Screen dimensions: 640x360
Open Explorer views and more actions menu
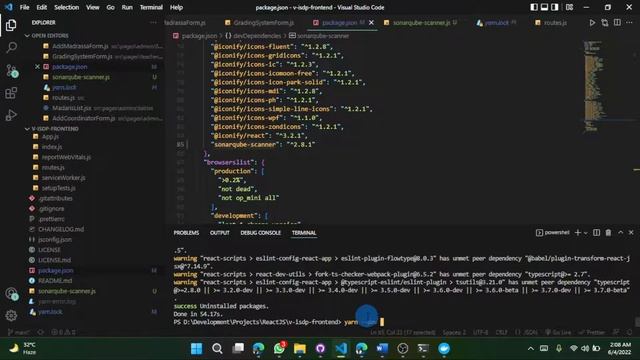(153, 23)
